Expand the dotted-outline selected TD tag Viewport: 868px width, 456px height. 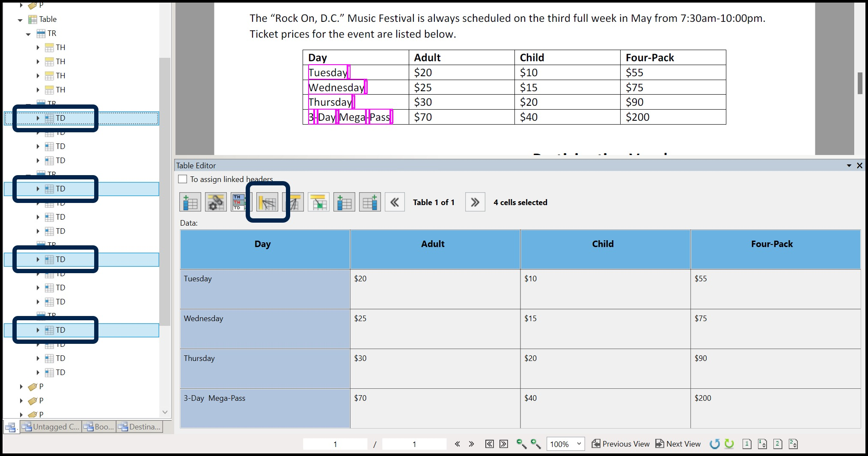(x=38, y=118)
